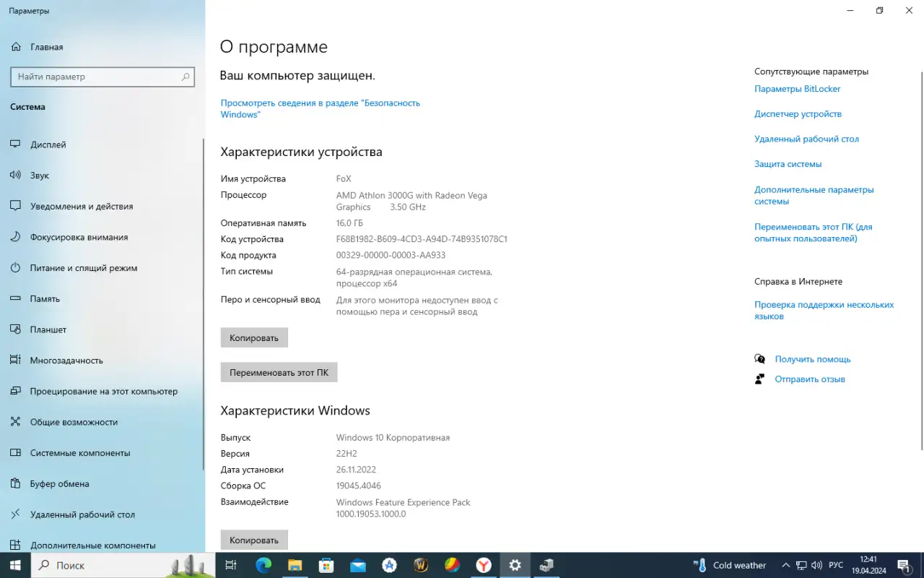Launch Microsoft Edge from the taskbar
924x578 pixels.
[x=263, y=566]
